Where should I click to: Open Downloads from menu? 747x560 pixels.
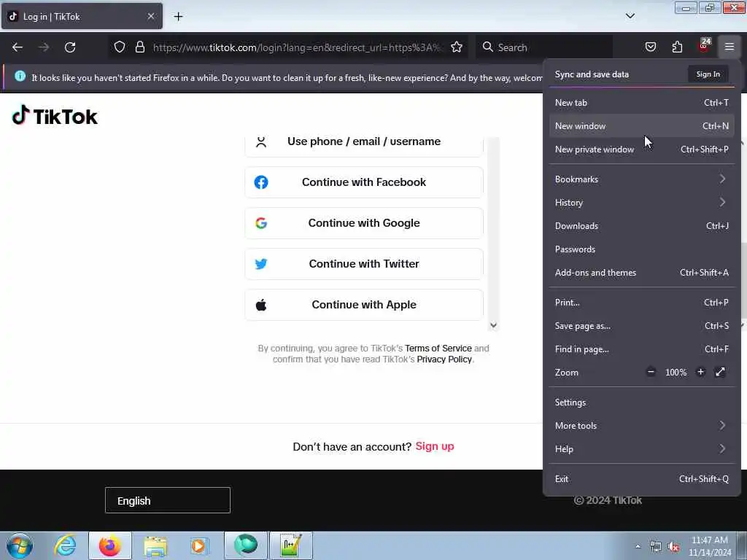pyautogui.click(x=642, y=226)
